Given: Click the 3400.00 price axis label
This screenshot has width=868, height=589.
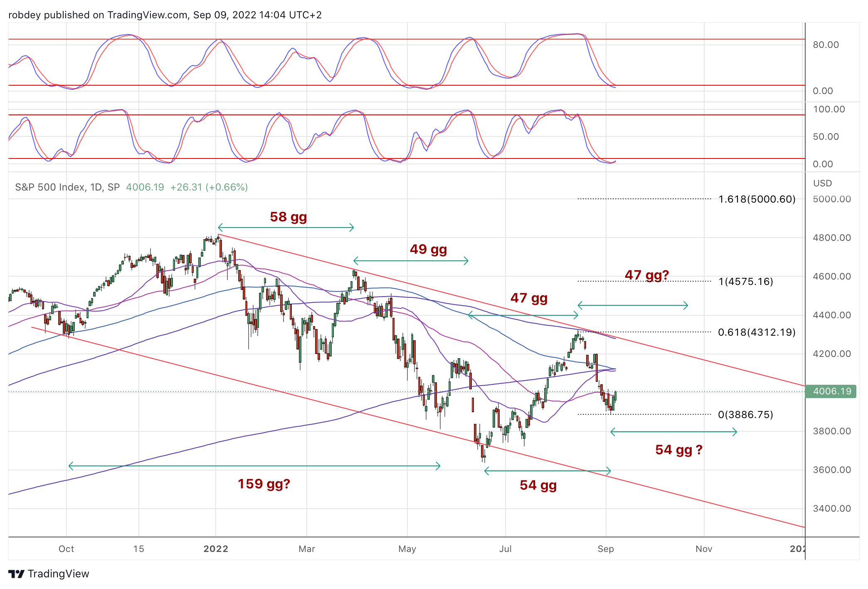Looking at the screenshot, I should pos(832,509).
